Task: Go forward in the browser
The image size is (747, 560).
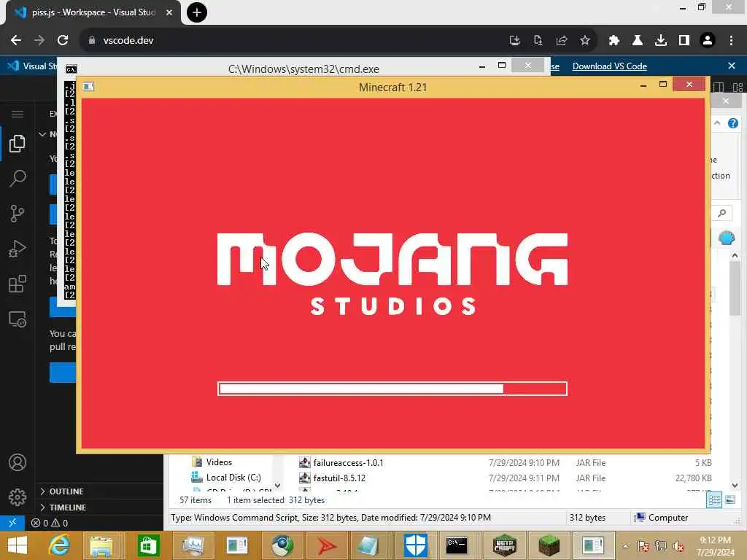Action: pyautogui.click(x=39, y=41)
